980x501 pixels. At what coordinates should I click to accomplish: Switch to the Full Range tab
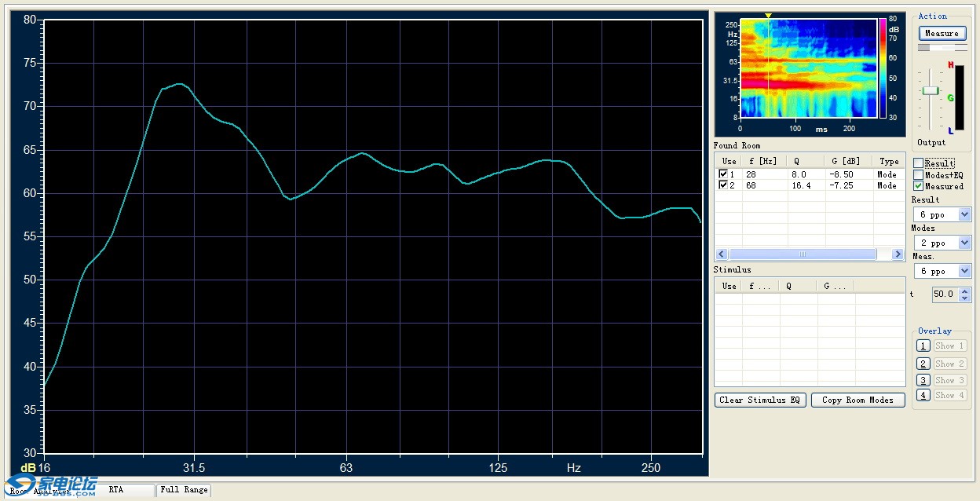tap(184, 490)
